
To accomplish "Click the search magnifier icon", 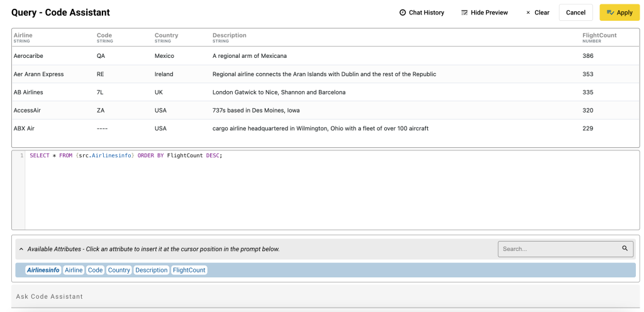I will coord(625,248).
